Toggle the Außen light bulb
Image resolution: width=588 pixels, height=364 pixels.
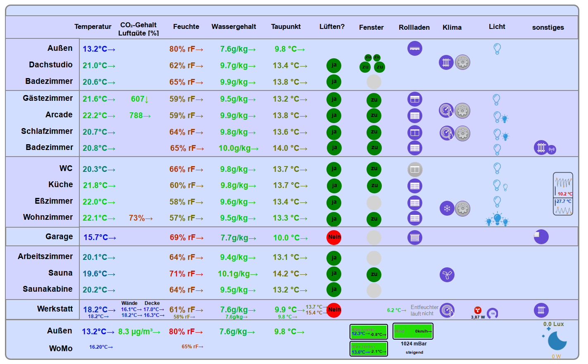tap(497, 49)
